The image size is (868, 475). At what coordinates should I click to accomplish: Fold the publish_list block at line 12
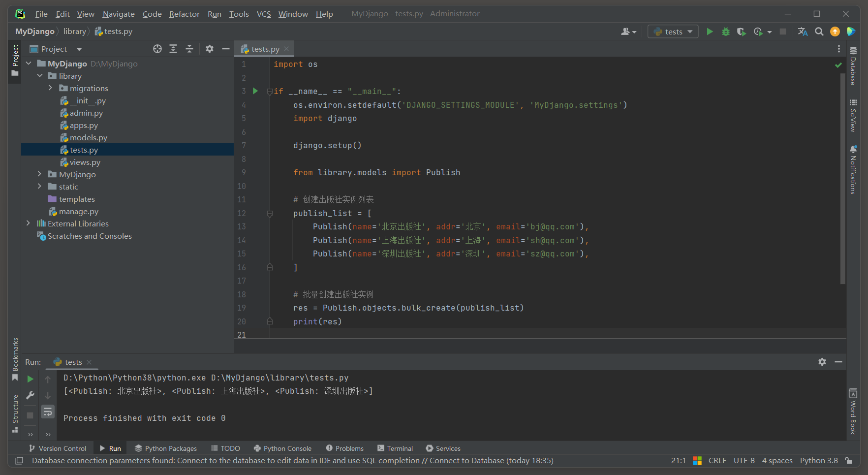coord(270,213)
